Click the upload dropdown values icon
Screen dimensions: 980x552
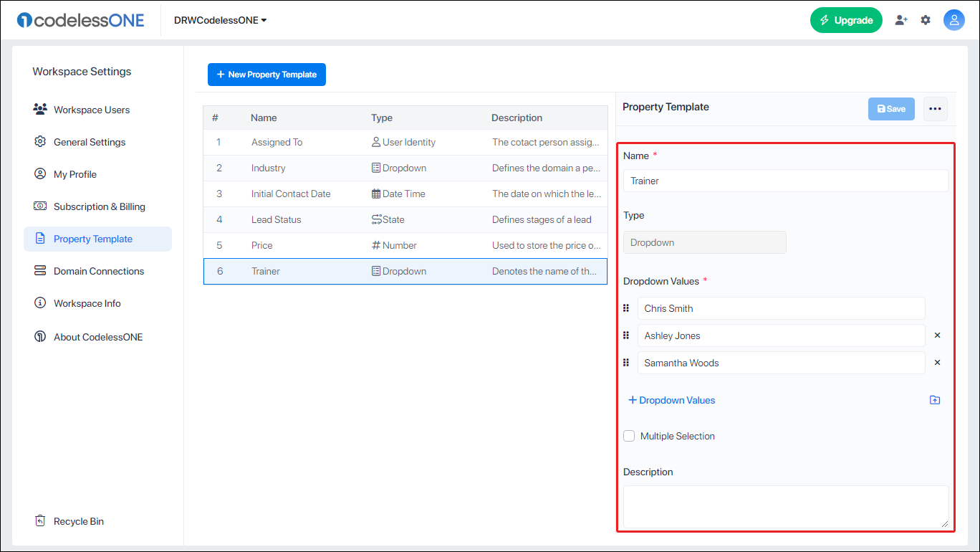tap(935, 400)
